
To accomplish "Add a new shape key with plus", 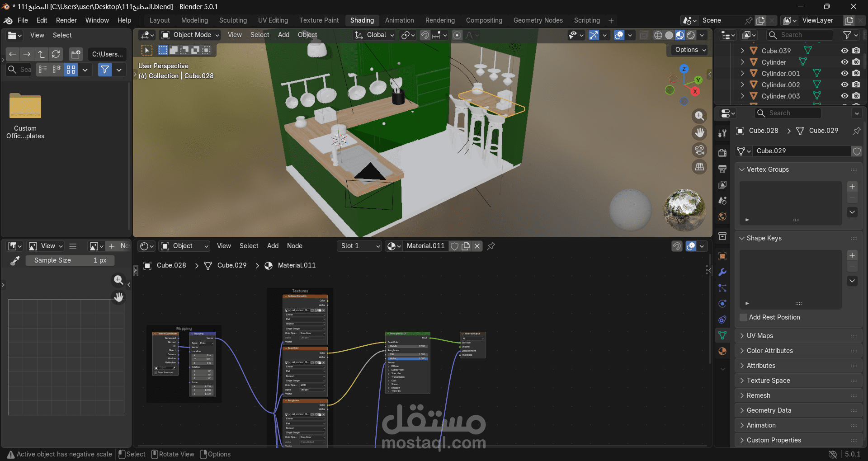I will point(852,255).
